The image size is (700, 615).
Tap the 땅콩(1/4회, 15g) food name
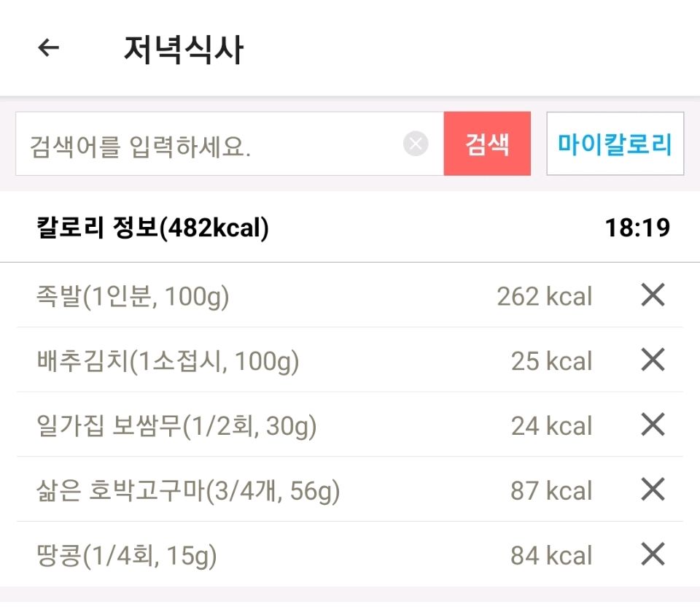(x=127, y=556)
